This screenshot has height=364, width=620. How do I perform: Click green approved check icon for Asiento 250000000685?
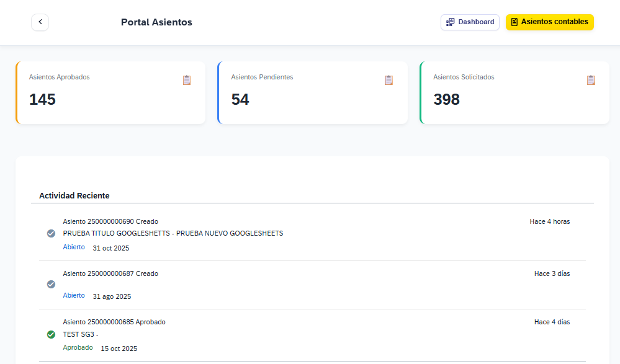51,335
